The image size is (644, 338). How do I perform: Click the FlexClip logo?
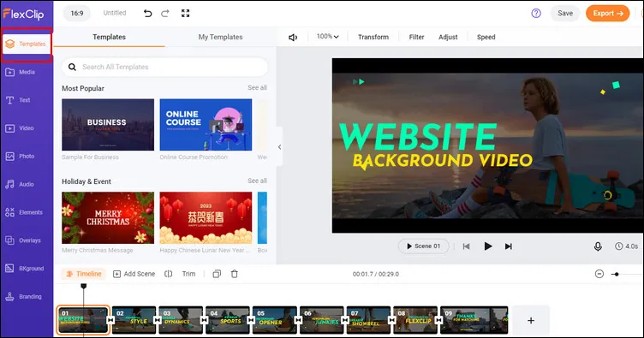coord(24,14)
